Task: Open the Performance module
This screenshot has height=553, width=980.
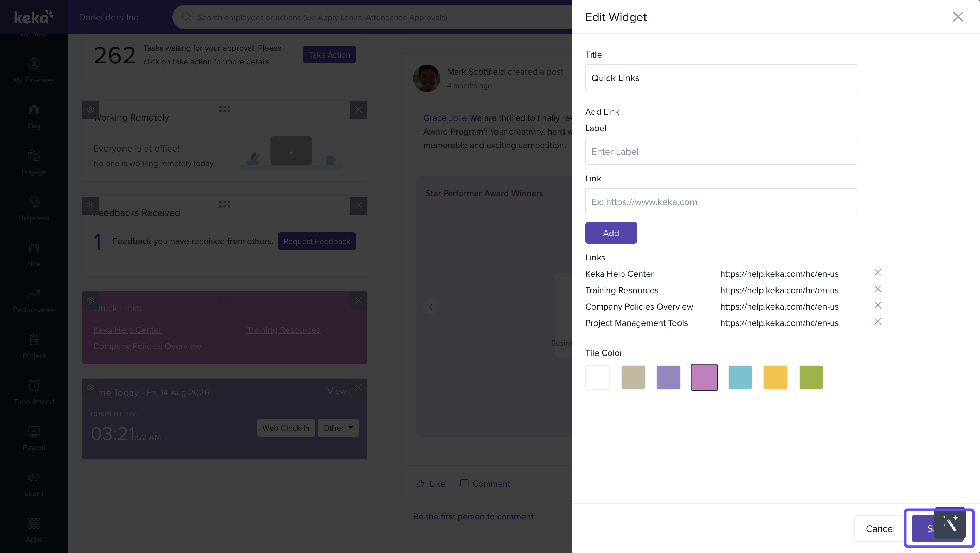Action: tap(34, 301)
